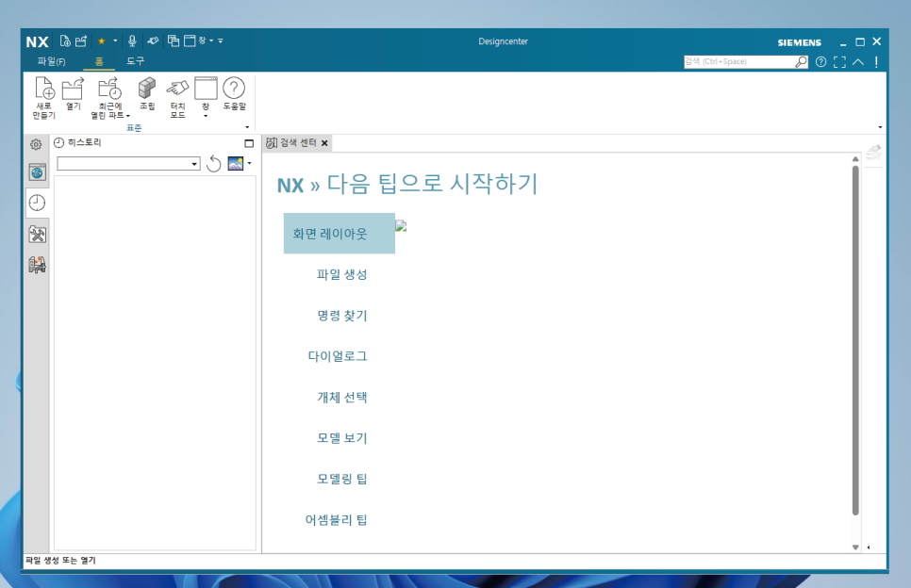
Task: Open the quick access toolbar customize arrow
Action: point(221,41)
